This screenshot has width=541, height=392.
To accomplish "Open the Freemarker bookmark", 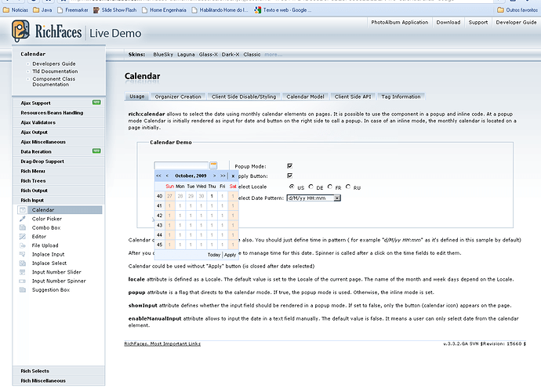I will coord(72,10).
